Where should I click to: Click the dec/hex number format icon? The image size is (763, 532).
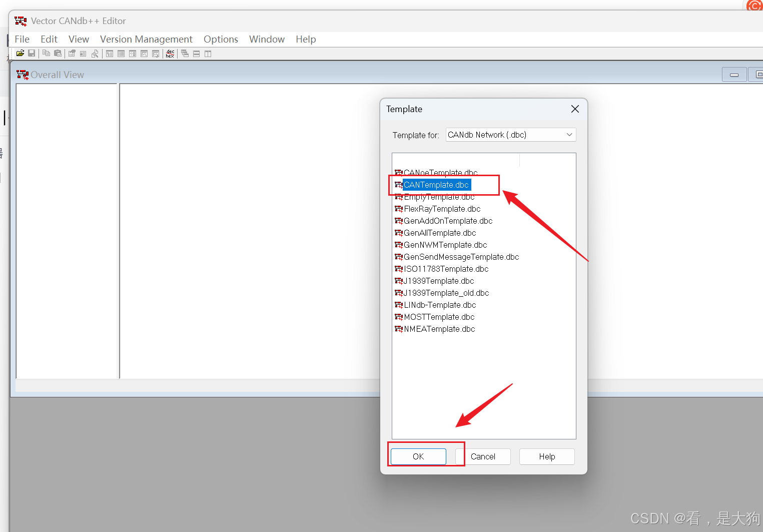point(170,54)
